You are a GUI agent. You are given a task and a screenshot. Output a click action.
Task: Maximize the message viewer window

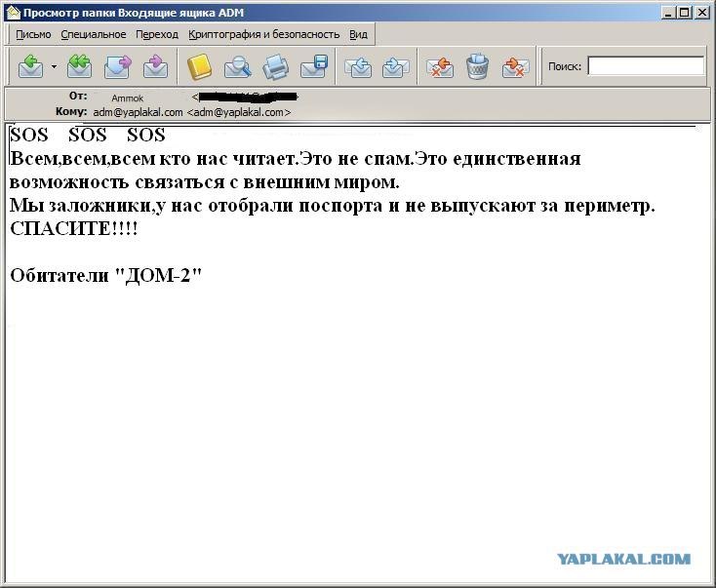click(x=684, y=13)
